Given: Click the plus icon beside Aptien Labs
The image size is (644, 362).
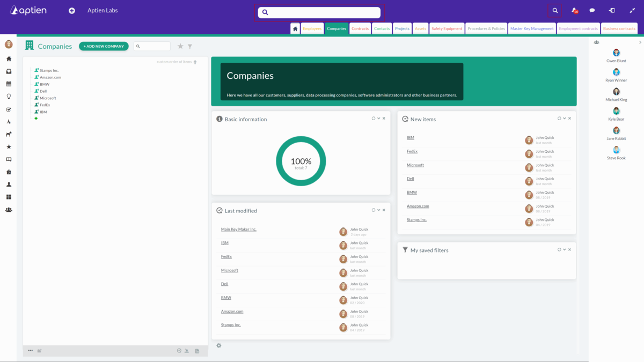Looking at the screenshot, I should pos(72,11).
